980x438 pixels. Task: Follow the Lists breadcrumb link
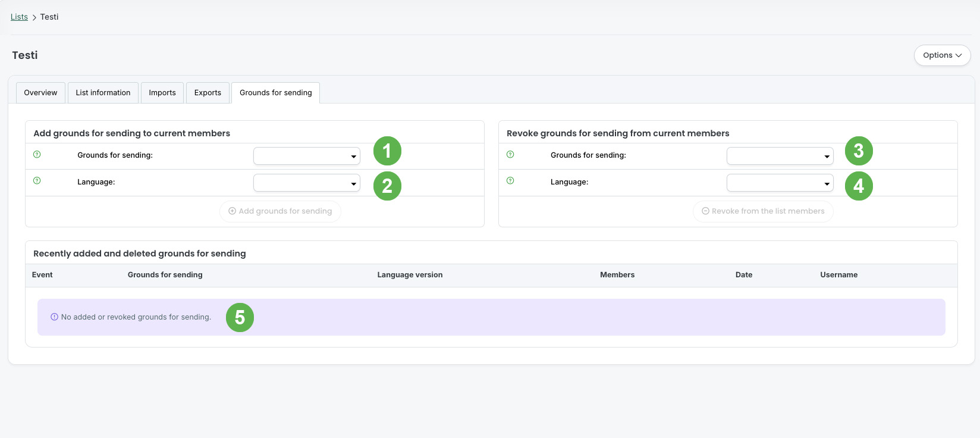coord(19,17)
